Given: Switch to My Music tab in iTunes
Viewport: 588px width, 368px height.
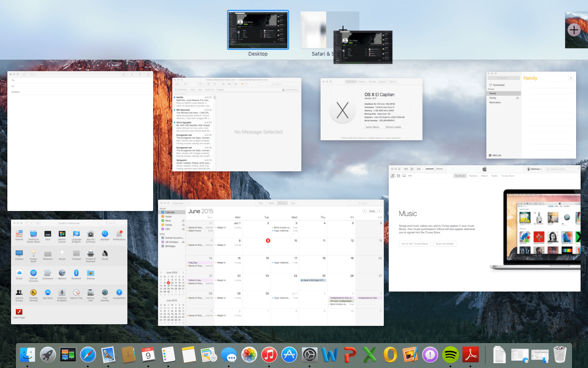Looking at the screenshot, I should tap(460, 176).
